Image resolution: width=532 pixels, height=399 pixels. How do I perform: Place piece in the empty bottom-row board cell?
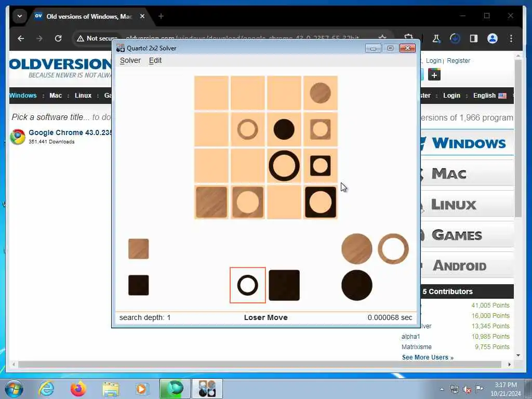[x=284, y=202]
